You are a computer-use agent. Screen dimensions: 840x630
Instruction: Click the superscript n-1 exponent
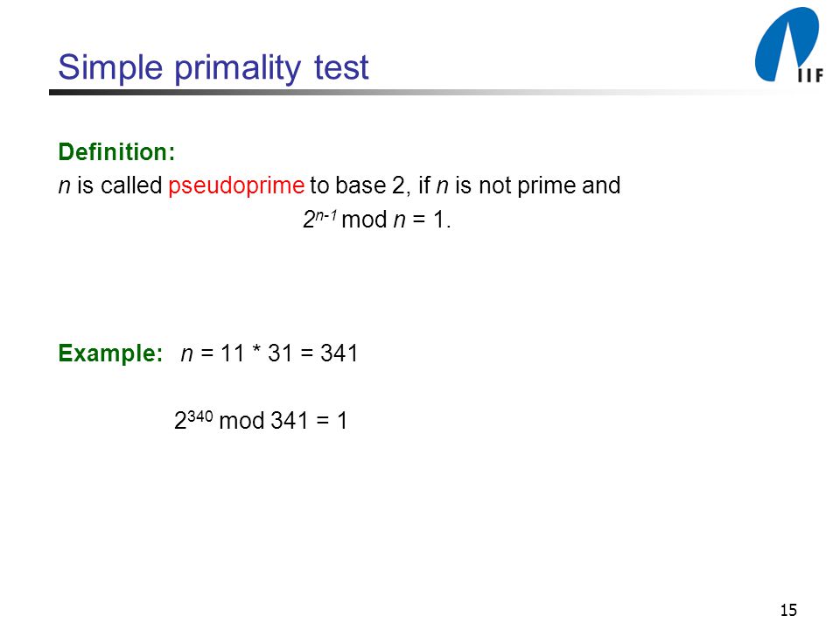[x=325, y=215]
